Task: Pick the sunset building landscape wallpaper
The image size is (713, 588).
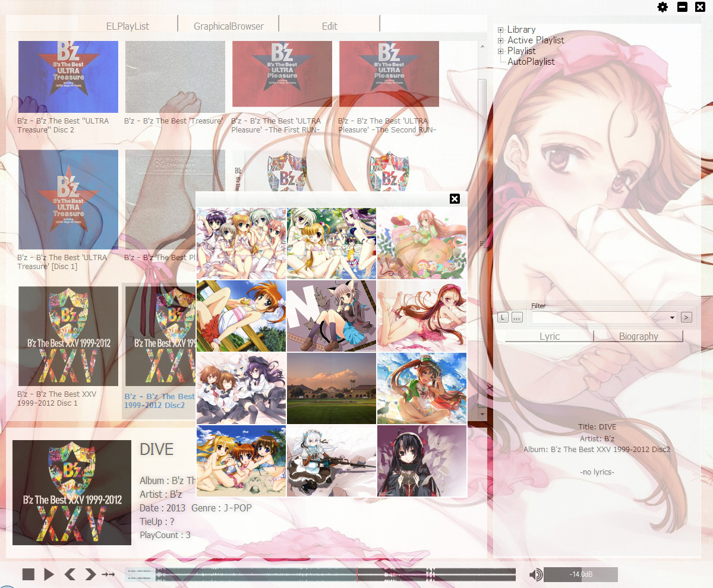Action: click(x=332, y=388)
